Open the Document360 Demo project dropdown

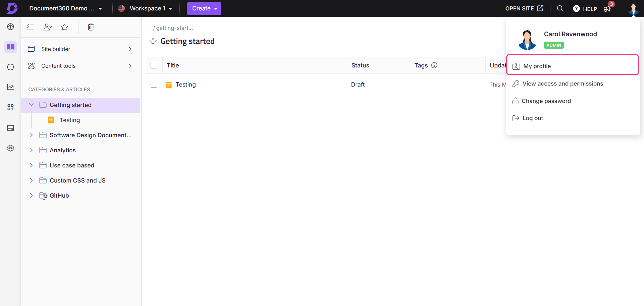(x=66, y=8)
